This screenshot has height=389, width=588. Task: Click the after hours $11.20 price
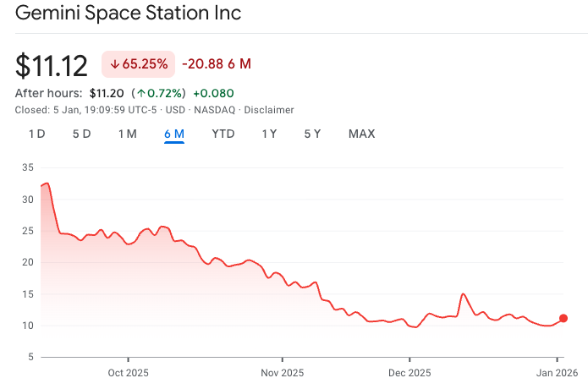pyautogui.click(x=107, y=93)
